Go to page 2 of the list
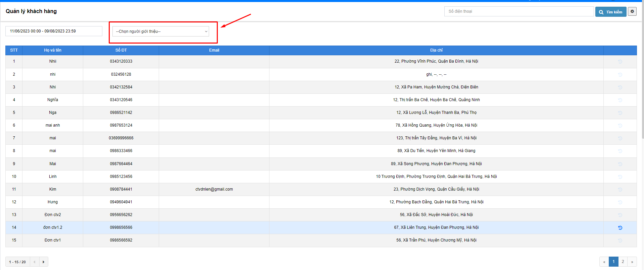The image size is (644, 270). click(x=623, y=262)
